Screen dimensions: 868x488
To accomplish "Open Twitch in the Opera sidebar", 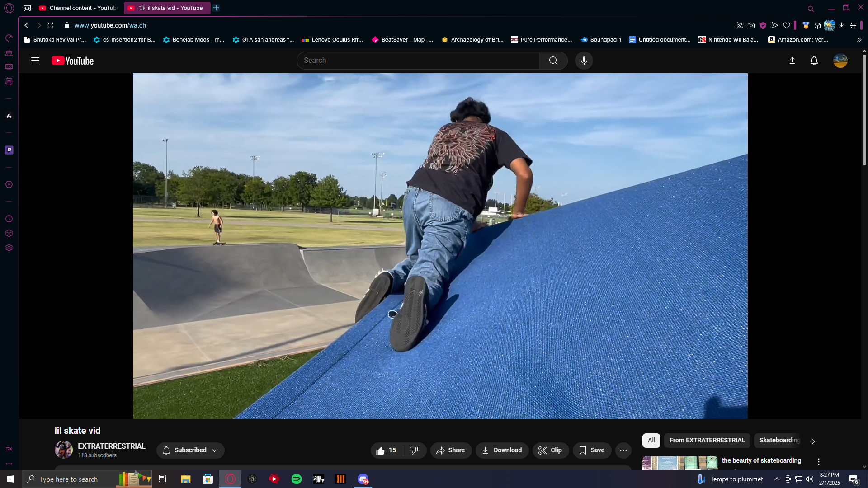I will [9, 150].
